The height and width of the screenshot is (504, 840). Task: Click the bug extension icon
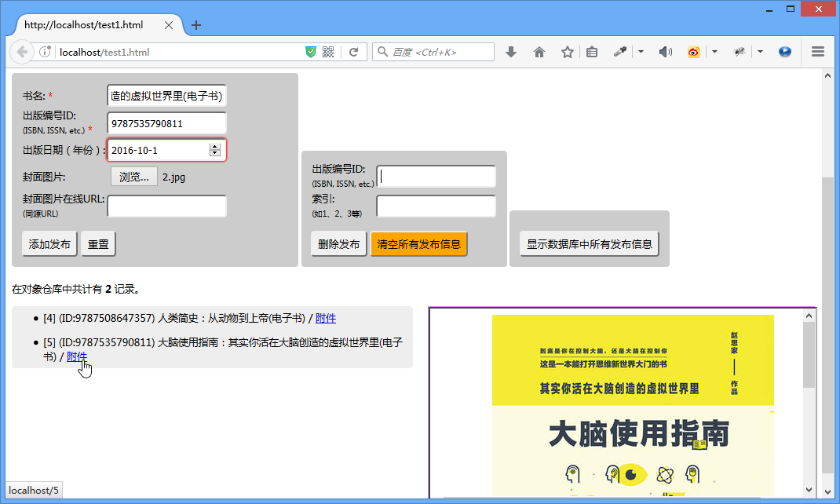[740, 52]
